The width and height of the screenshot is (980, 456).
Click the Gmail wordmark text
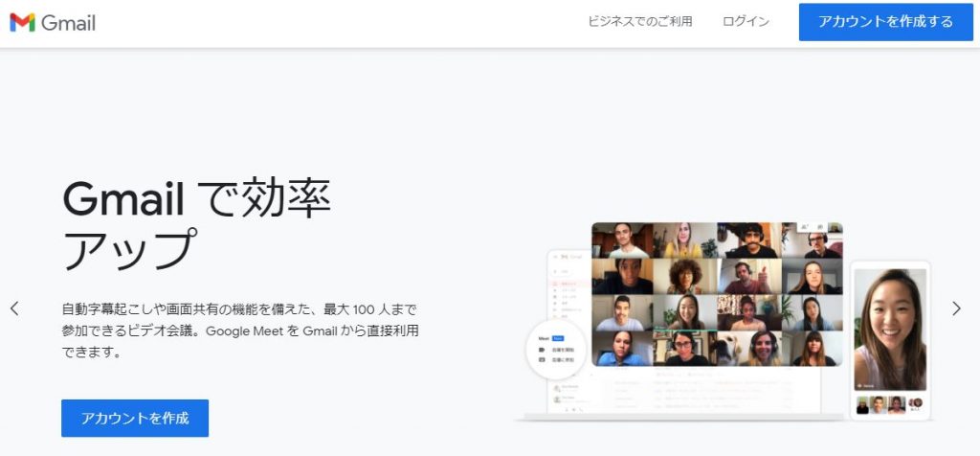(68, 23)
